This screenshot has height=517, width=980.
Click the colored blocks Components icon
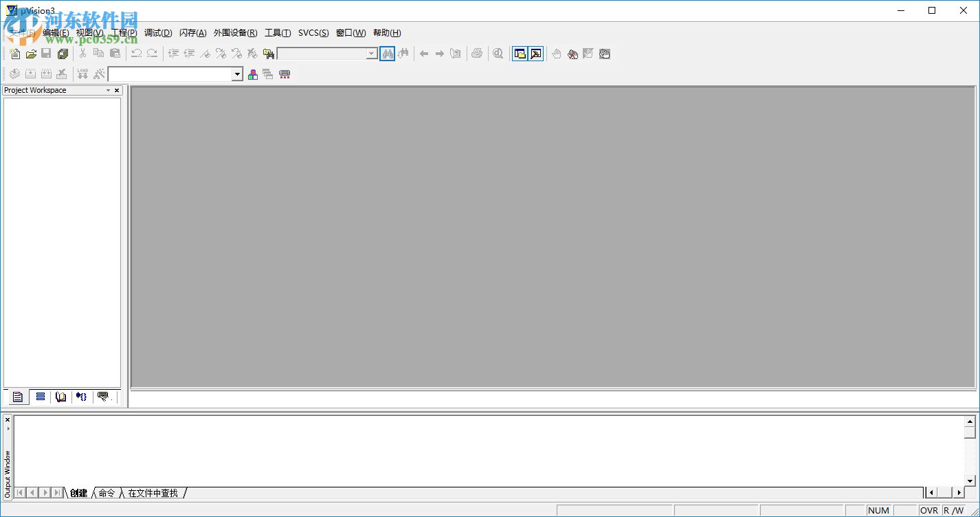pos(253,74)
